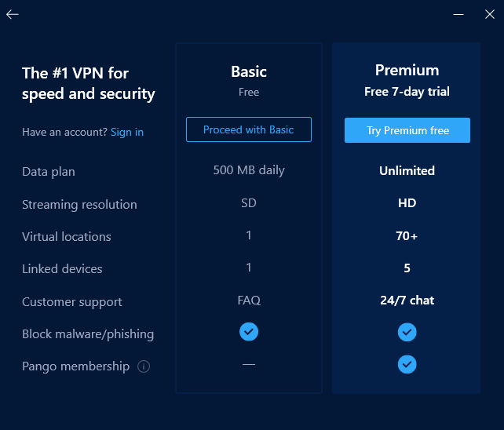Image resolution: width=504 pixels, height=430 pixels.
Task: Click Premium column's Pango membership checkmark
Action: (x=407, y=365)
